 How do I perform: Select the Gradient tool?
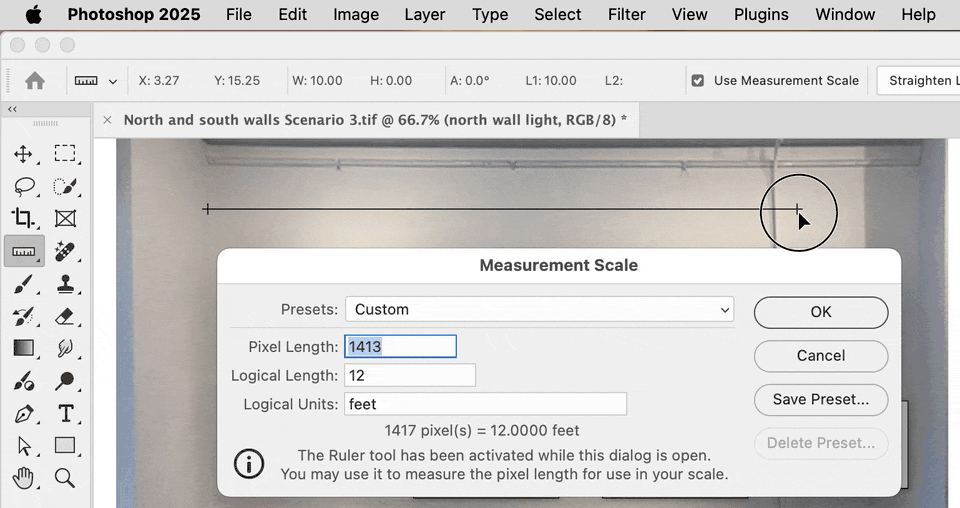pos(23,348)
